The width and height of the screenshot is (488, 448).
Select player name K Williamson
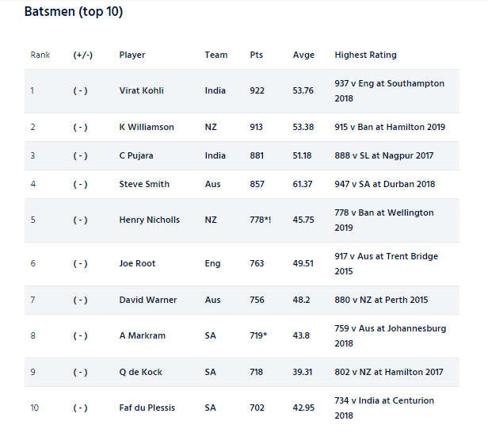pos(147,127)
